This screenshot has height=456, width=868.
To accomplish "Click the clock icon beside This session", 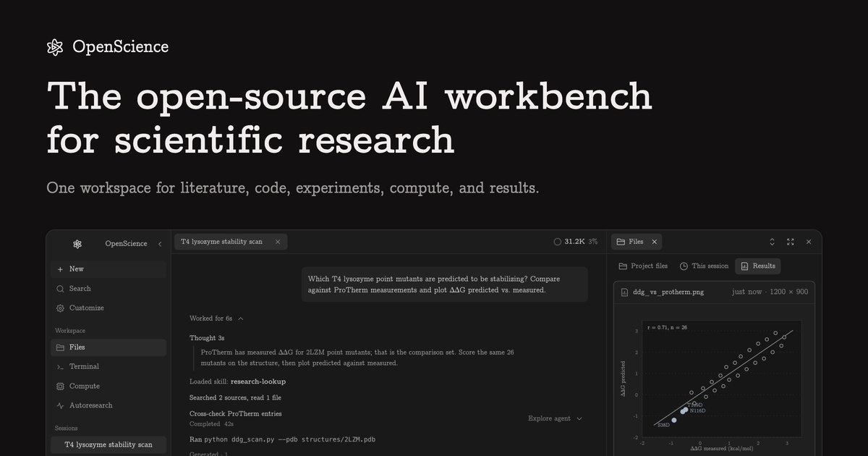I will (684, 266).
